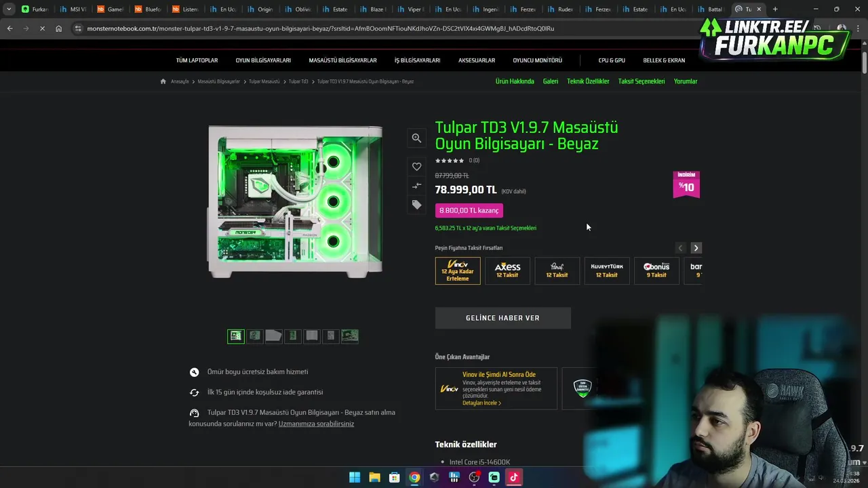This screenshot has width=868, height=488.
Task: Switch to Oblivi browser tab
Action: (297, 9)
